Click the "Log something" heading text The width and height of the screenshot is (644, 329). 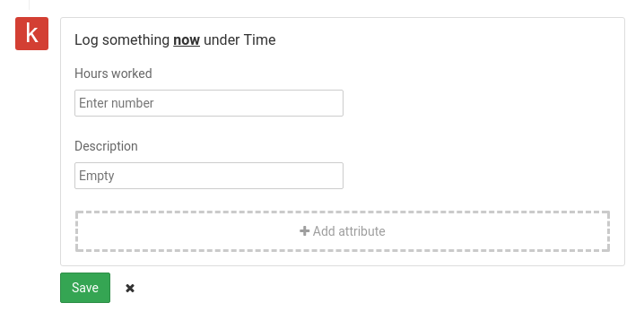click(122, 39)
